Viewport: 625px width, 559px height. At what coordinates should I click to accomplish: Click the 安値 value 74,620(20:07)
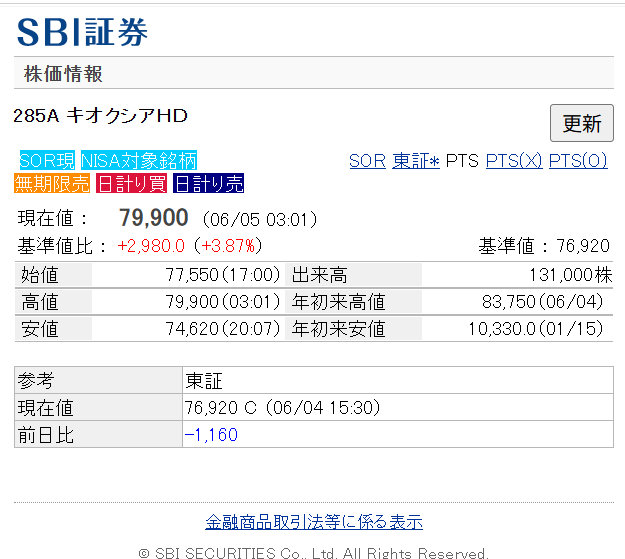click(x=223, y=329)
